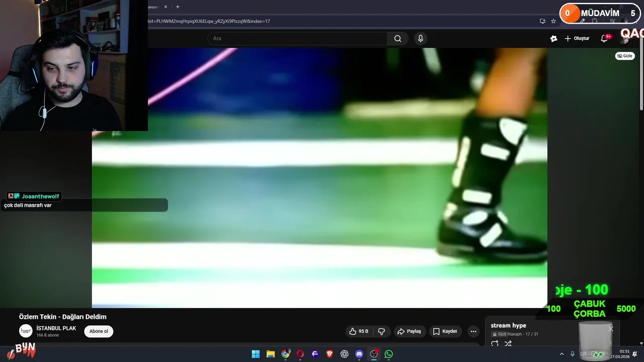Click the Oluştur create button
This screenshot has height=362, width=644.
pos(577,39)
